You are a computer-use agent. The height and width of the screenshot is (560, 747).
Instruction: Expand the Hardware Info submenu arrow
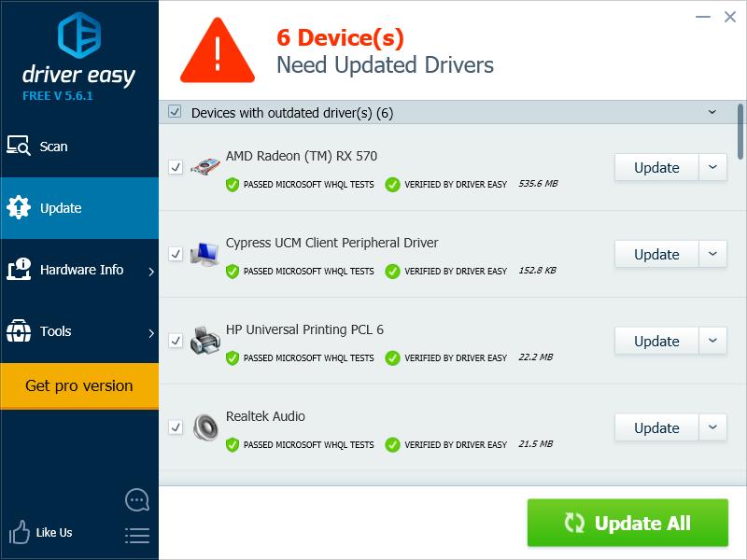click(x=151, y=272)
